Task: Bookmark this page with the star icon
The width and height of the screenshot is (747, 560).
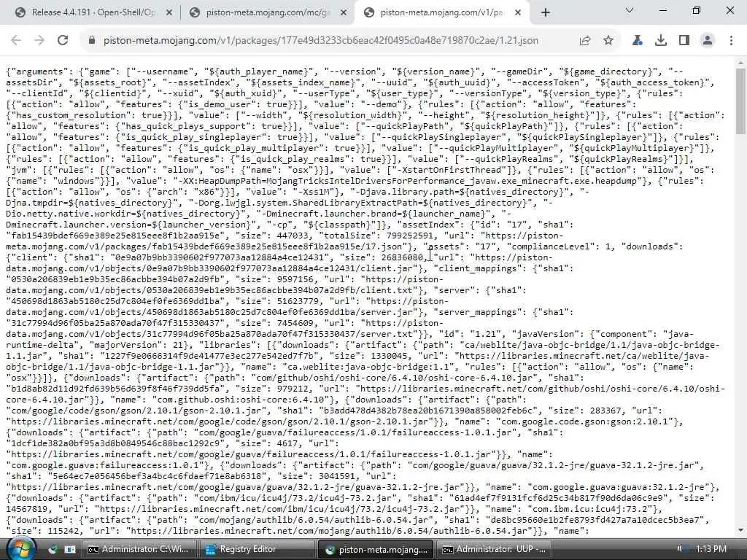Action: click(608, 41)
